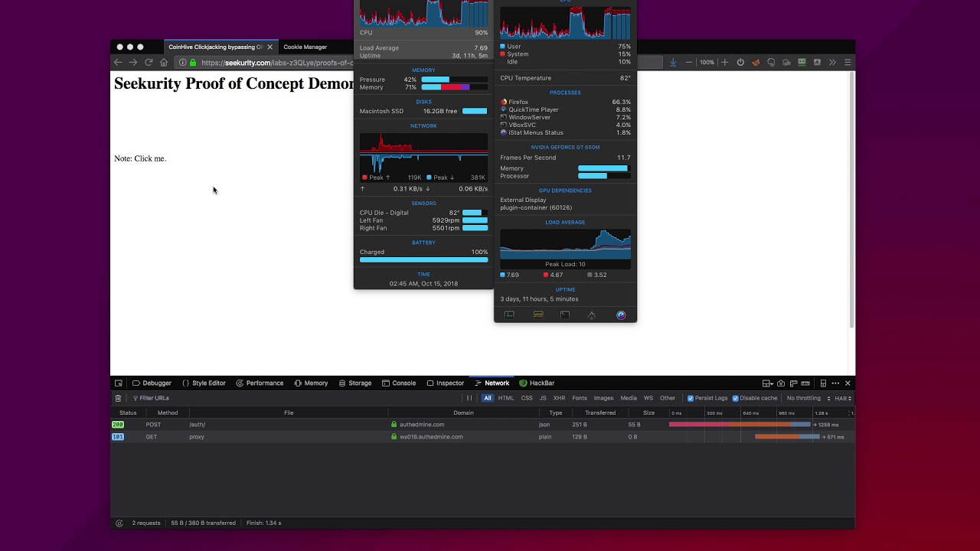This screenshot has height=551, width=980.
Task: Switch to the Console DevTools tab
Action: point(399,383)
